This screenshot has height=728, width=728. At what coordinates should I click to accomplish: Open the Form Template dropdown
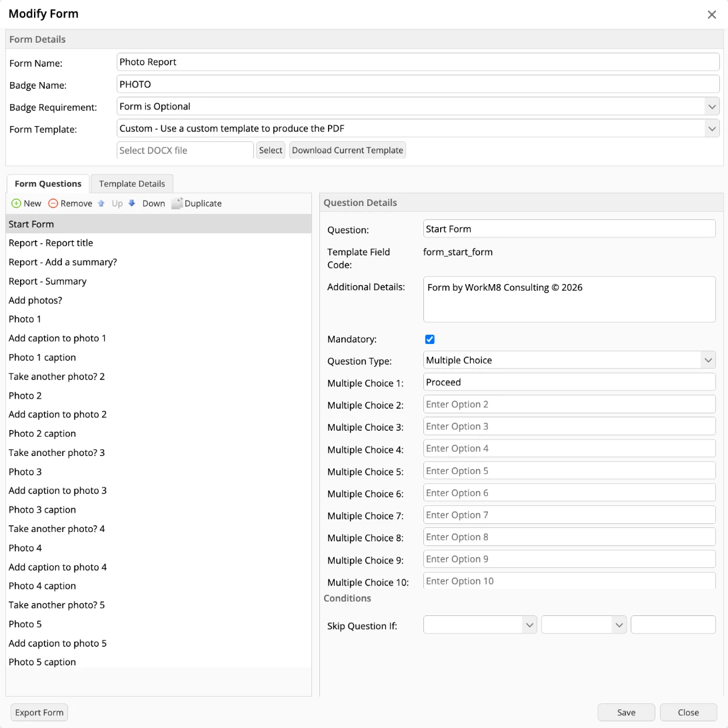[x=711, y=129]
